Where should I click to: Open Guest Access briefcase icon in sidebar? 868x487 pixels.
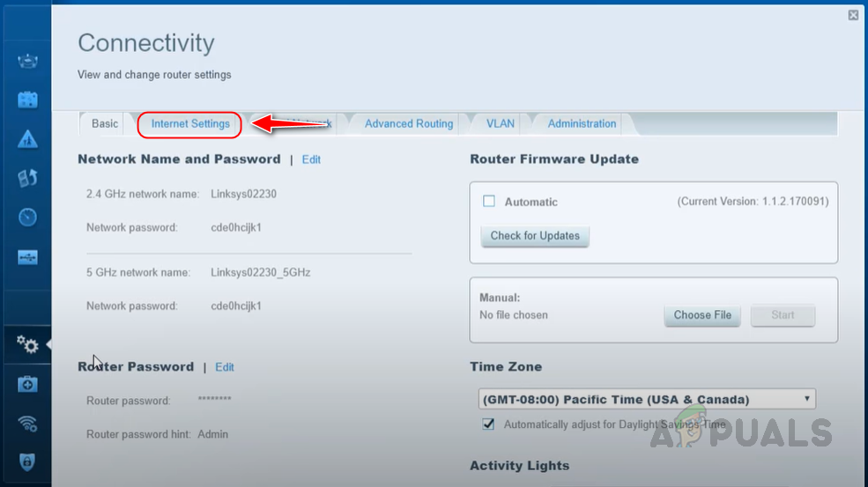tap(27, 100)
